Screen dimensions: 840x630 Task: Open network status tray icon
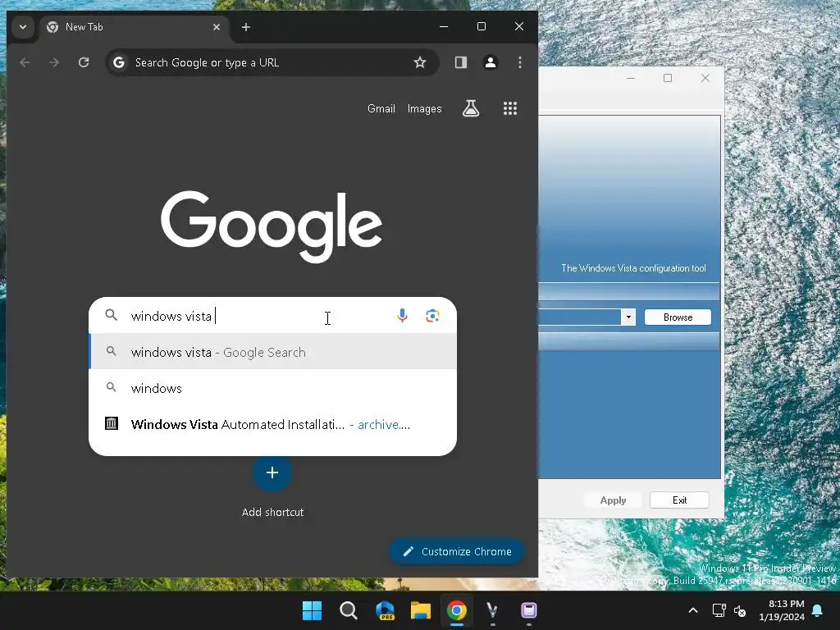[x=719, y=610]
